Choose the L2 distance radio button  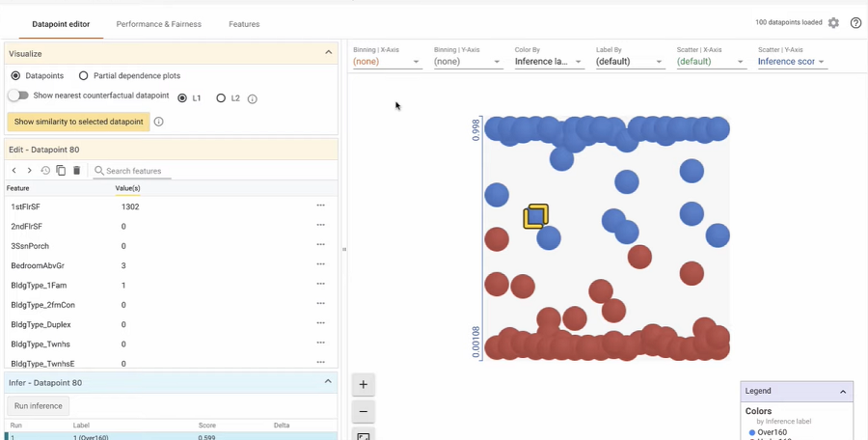[221, 98]
